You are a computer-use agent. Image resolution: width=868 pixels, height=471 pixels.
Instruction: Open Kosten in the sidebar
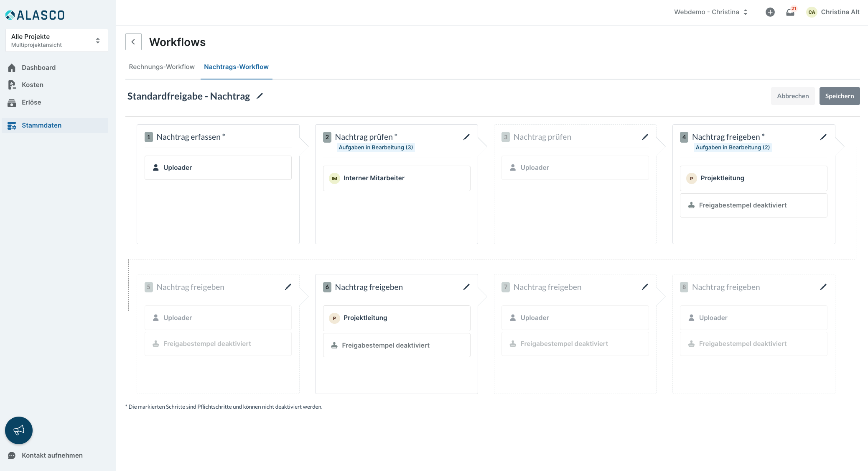[33, 85]
